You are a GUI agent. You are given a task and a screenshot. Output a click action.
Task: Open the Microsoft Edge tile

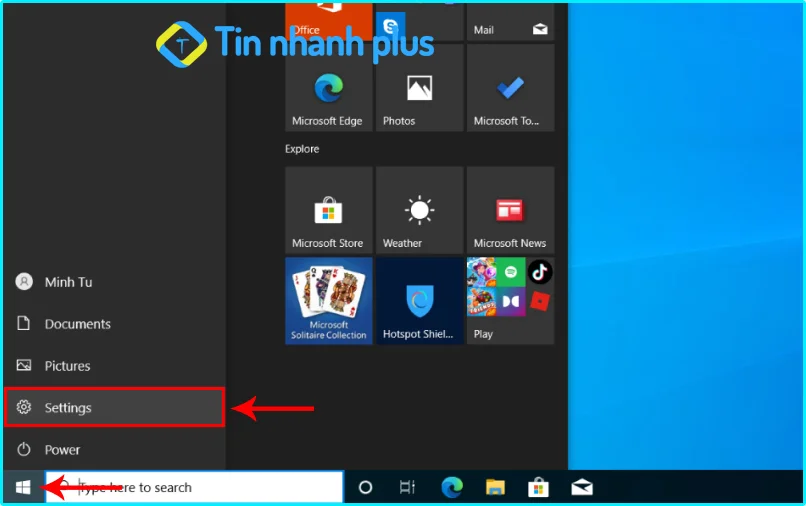(x=328, y=87)
